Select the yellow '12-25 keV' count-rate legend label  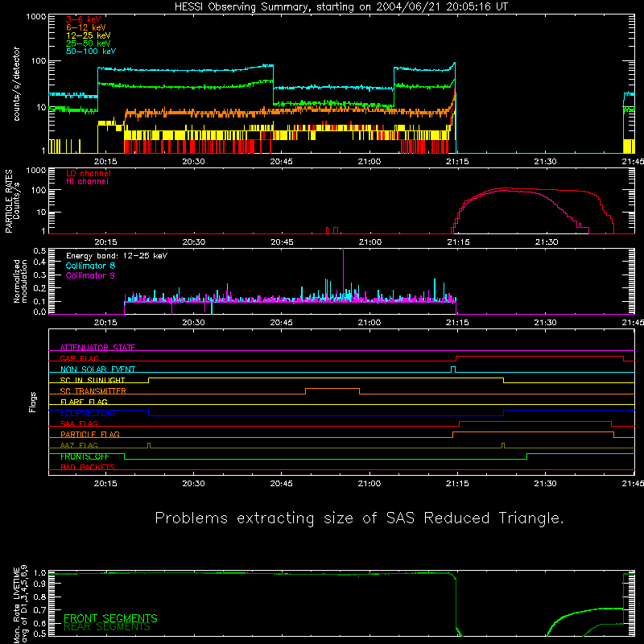88,35
